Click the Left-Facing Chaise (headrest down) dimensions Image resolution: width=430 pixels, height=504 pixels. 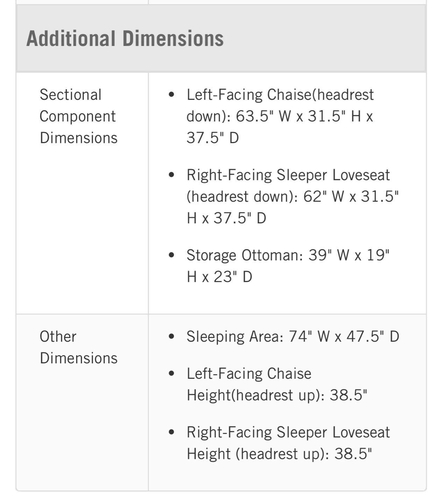coord(280,116)
